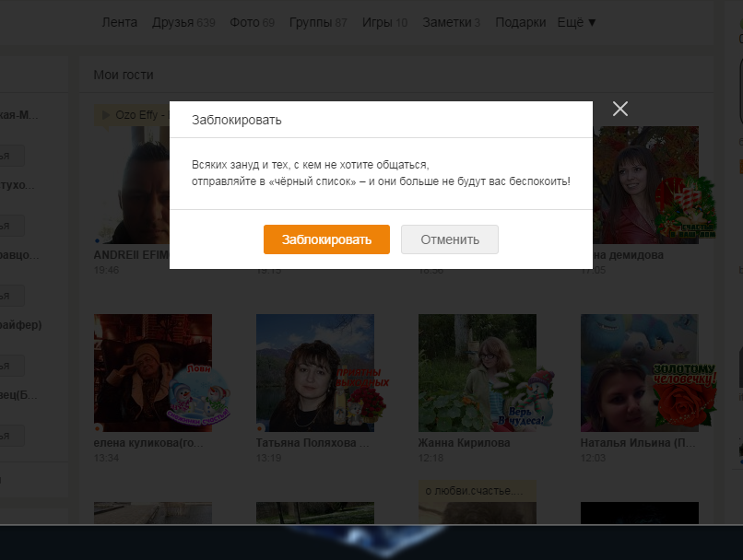The height and width of the screenshot is (560, 743).
Task: Click the name Татьяна Поляхова
Action: click(313, 443)
